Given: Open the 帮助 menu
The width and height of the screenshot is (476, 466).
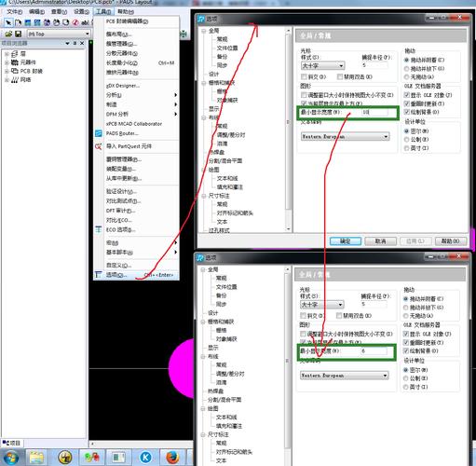Looking at the screenshot, I should (x=126, y=11).
